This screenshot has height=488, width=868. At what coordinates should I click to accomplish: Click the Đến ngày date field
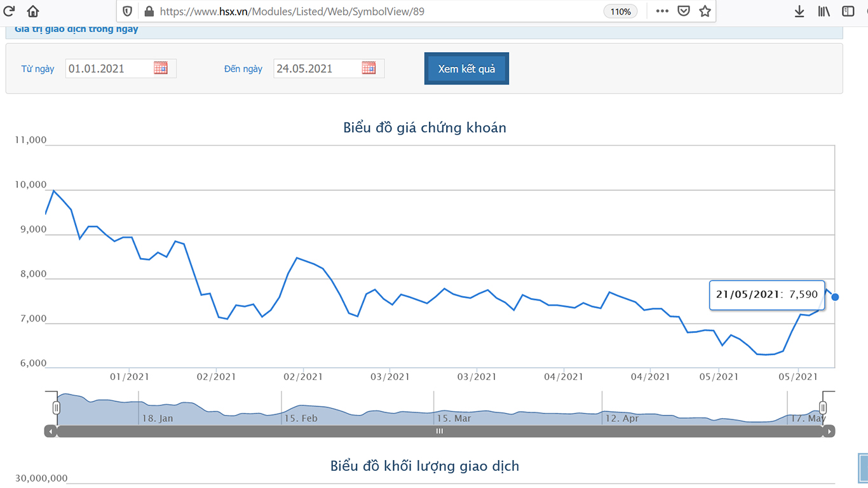316,69
